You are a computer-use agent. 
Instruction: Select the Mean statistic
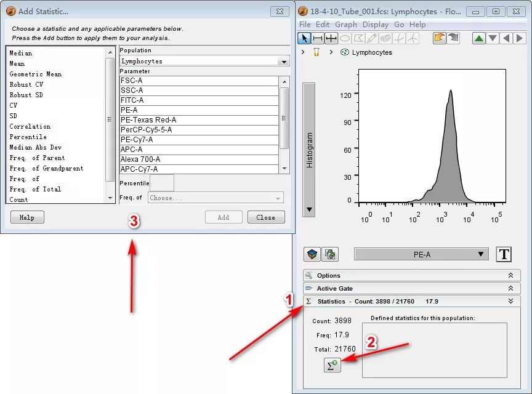click(x=17, y=63)
